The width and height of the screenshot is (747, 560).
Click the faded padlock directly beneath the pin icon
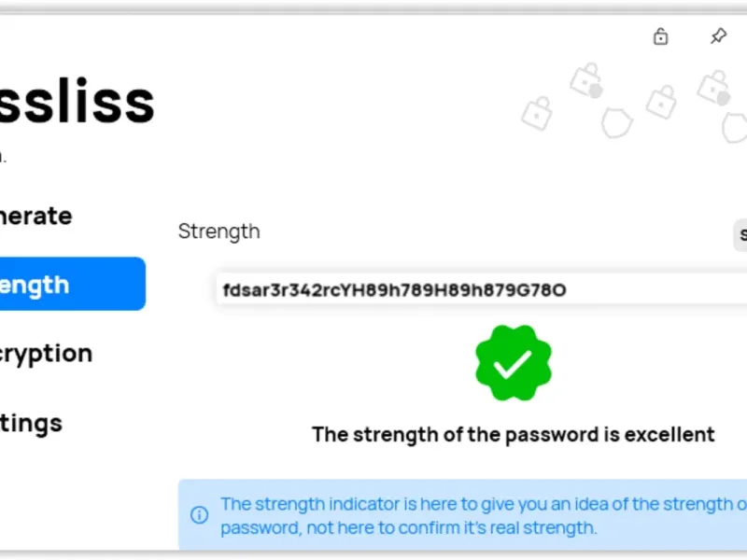[714, 88]
